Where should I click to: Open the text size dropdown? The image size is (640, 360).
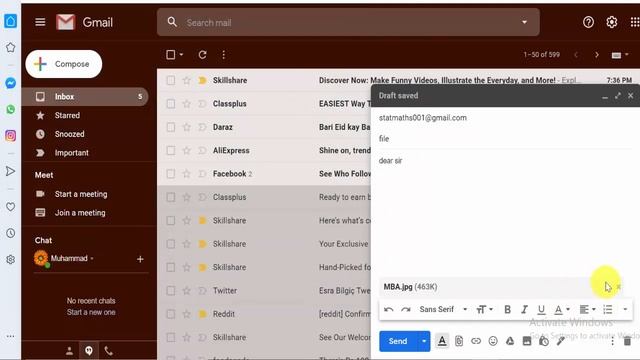[x=484, y=310]
